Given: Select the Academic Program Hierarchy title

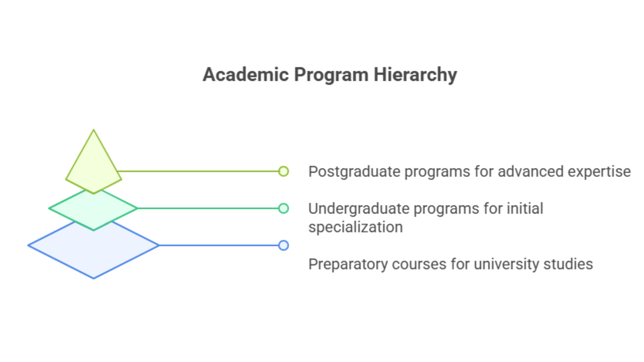Looking at the screenshot, I should (x=330, y=75).
